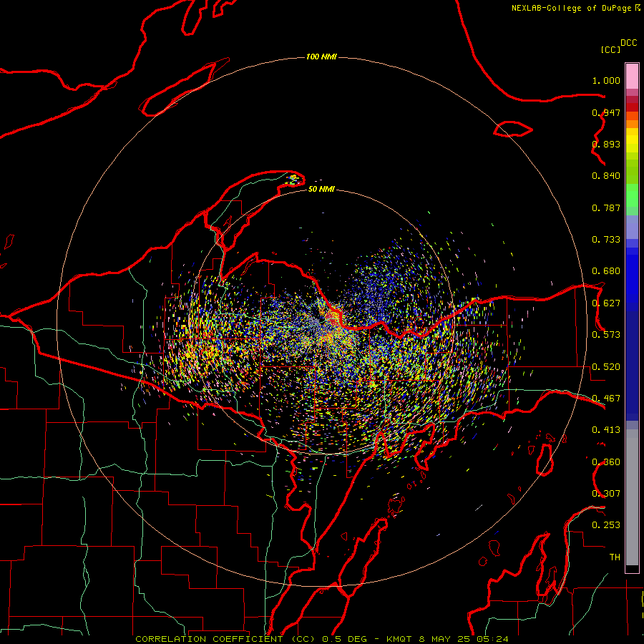Click the KMQT 8 MAY 25 05:24 timestamp
Viewport: 644px width, 644px height.
coord(447,639)
